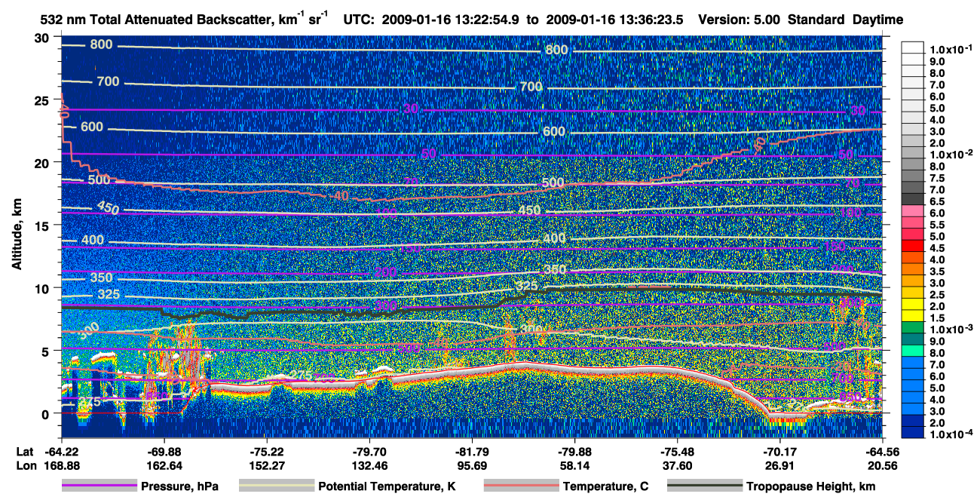
Task: Click the 'Lat' row label
Action: (25, 452)
